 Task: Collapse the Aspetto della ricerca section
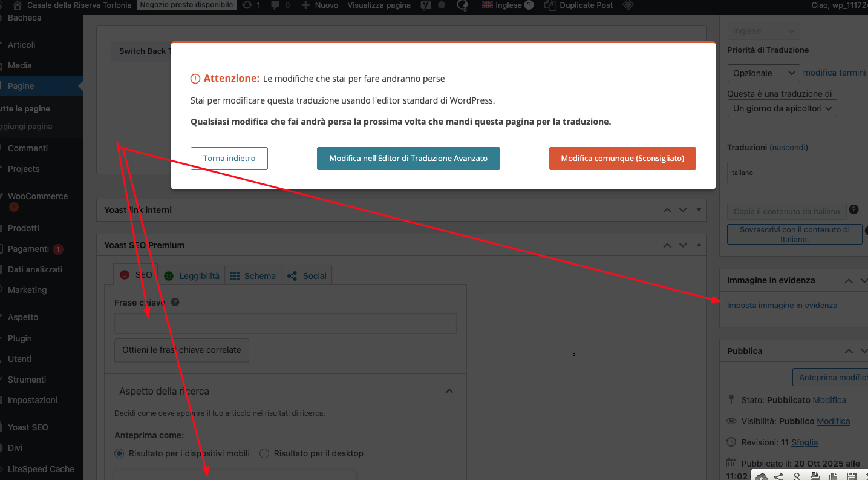(449, 391)
